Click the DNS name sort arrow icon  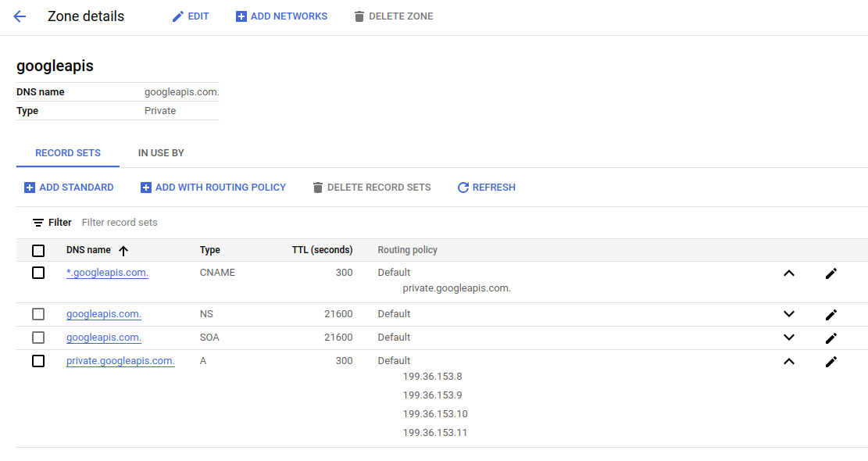(x=123, y=251)
